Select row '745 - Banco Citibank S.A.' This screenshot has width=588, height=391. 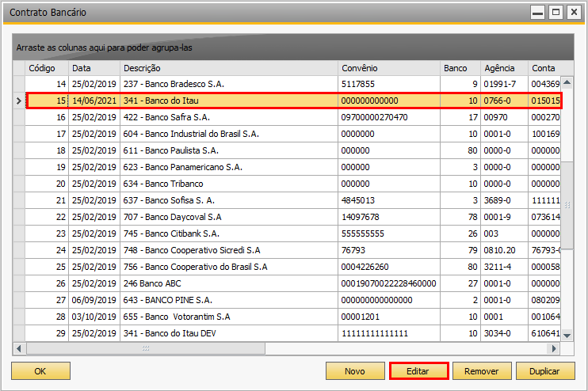(x=293, y=233)
